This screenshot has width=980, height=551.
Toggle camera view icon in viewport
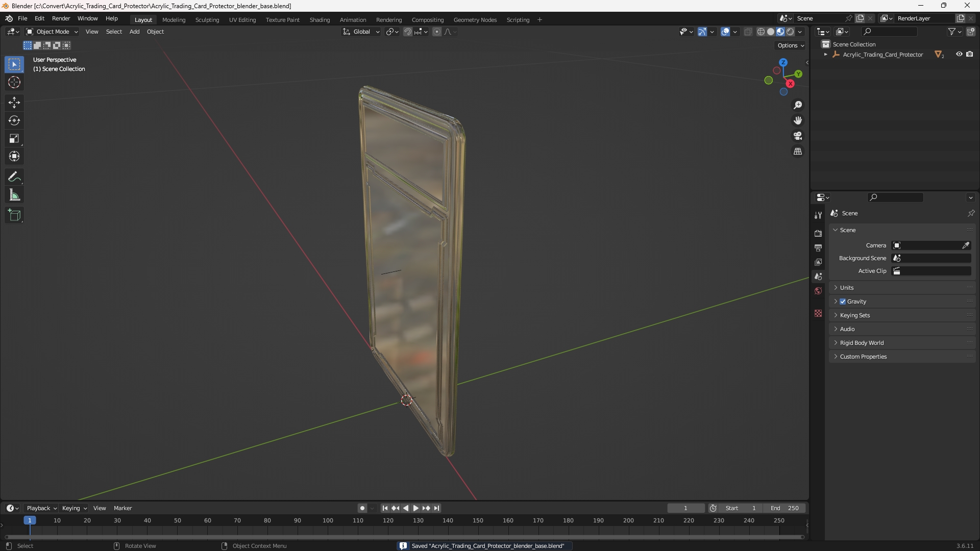click(x=798, y=136)
